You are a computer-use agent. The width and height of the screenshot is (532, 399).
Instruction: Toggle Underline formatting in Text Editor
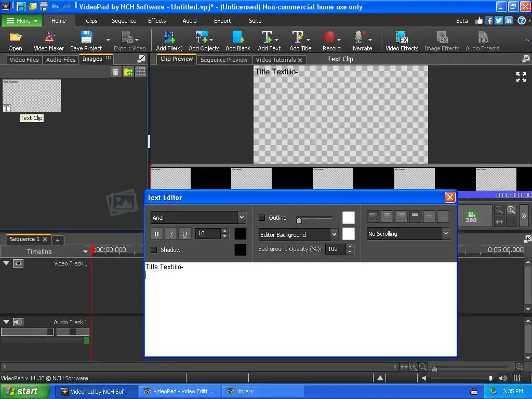coord(184,234)
